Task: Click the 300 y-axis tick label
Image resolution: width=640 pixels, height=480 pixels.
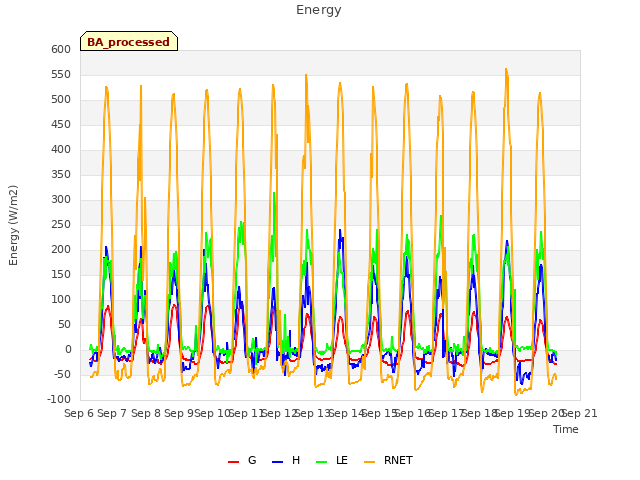Action: coord(61,200)
